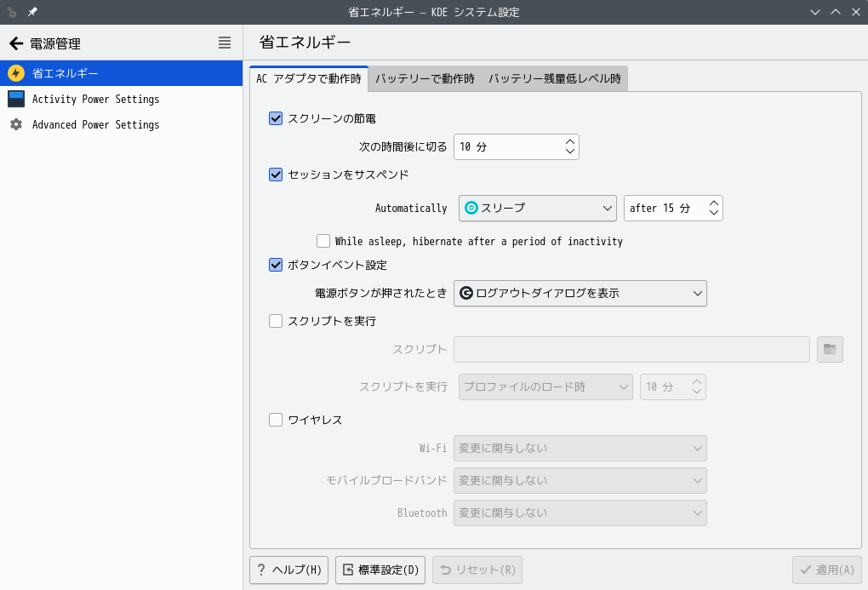Enable hibernate after inactivity checkbox
868x590 pixels.
point(323,241)
